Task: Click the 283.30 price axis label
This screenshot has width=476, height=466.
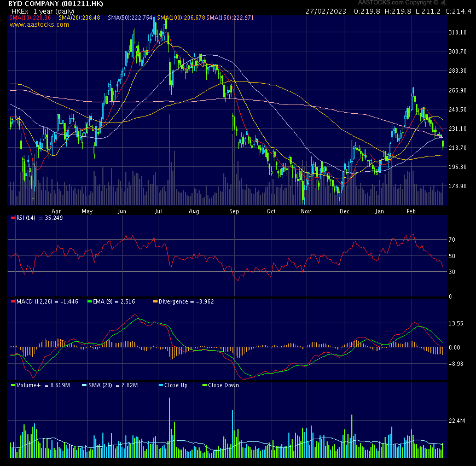Action: coord(457,71)
